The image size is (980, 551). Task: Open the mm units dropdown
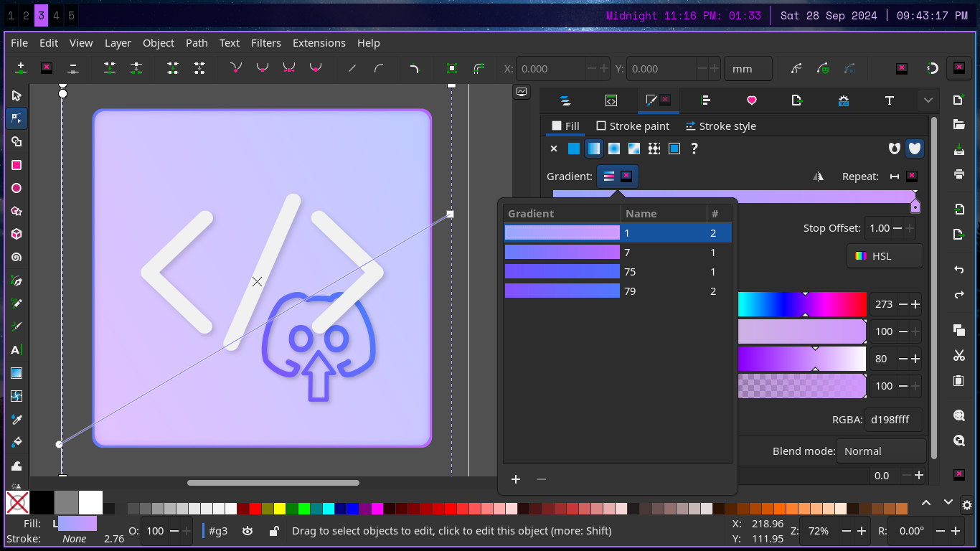748,69
